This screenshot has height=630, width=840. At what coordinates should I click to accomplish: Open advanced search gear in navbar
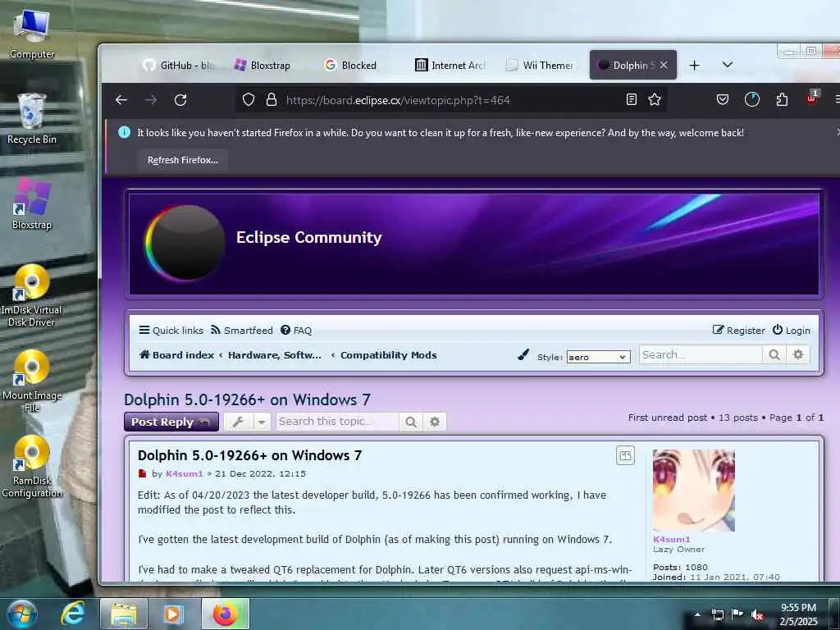(798, 354)
